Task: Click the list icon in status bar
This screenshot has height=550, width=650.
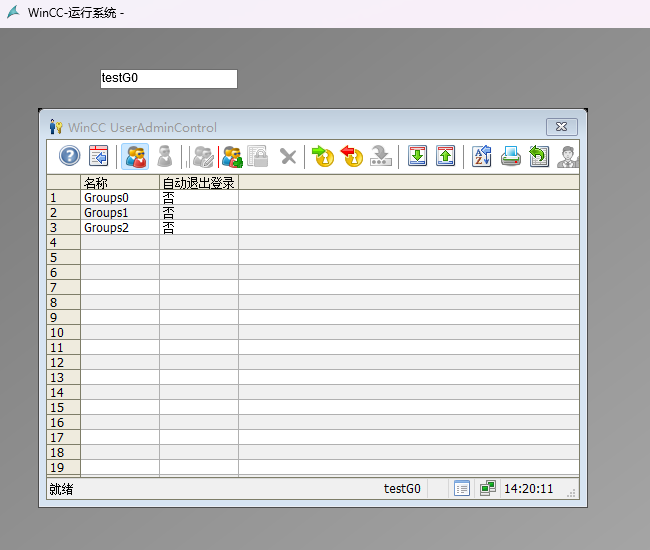Action: tap(462, 489)
